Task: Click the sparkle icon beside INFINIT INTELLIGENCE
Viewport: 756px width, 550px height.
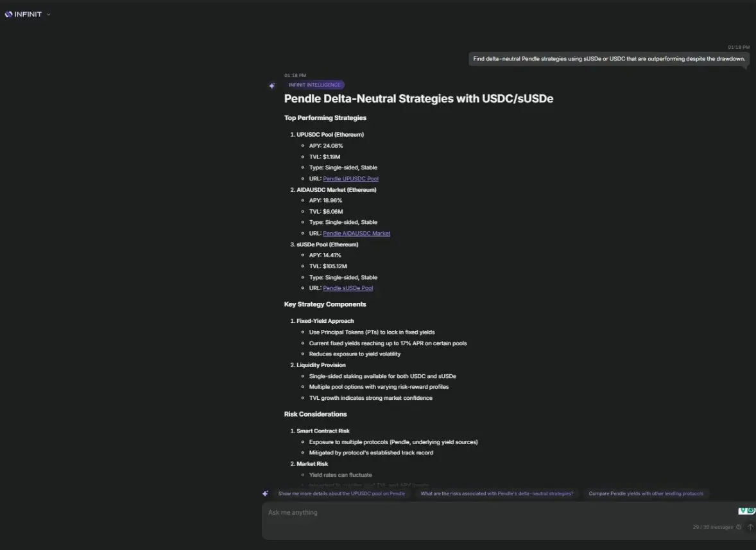Action: coord(272,86)
